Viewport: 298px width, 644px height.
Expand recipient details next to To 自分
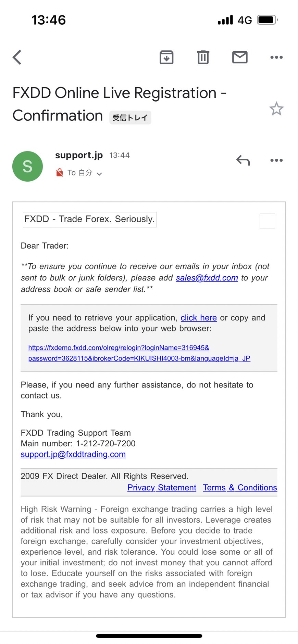[99, 174]
